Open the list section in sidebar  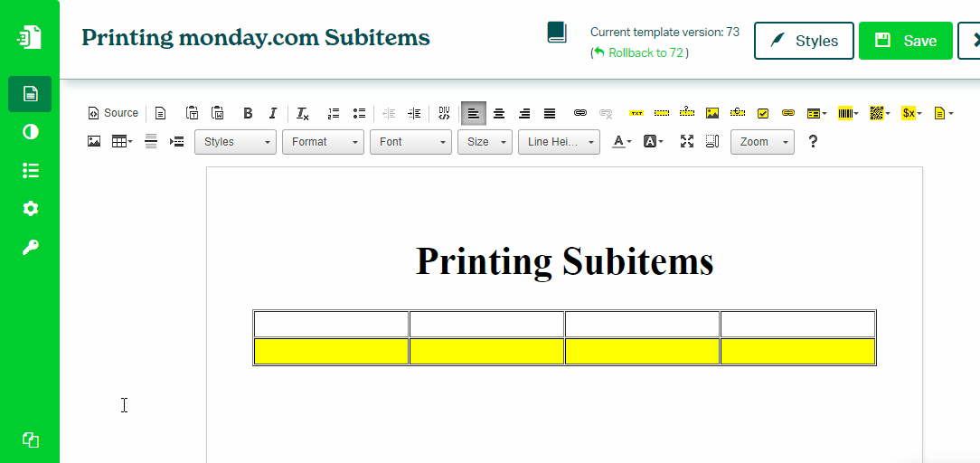point(31,171)
